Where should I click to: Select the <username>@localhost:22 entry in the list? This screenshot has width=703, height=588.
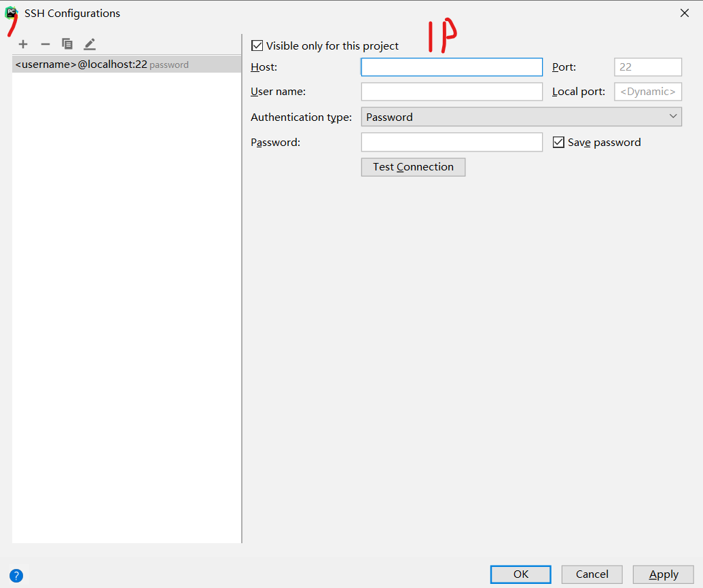(x=126, y=64)
